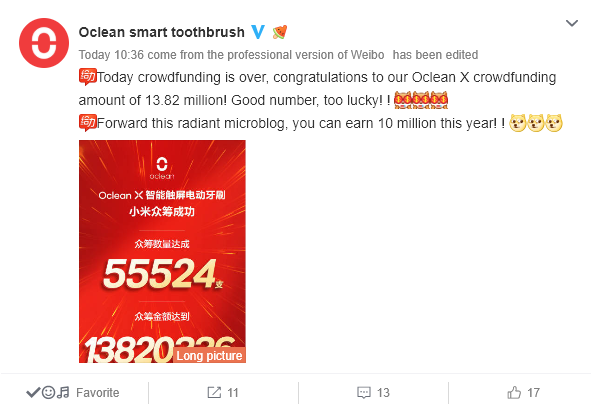This screenshot has height=410, width=592.
Task: Click the red speech badge before Forward
Action: click(88, 123)
